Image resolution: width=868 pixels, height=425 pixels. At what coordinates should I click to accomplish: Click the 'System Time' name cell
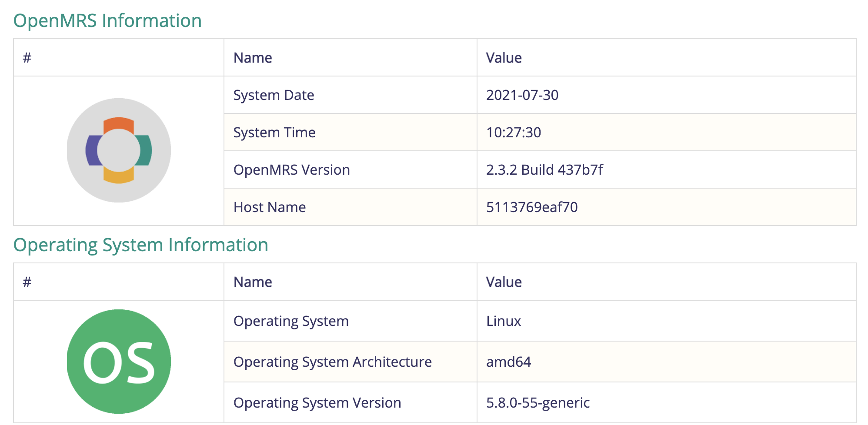[351, 132]
